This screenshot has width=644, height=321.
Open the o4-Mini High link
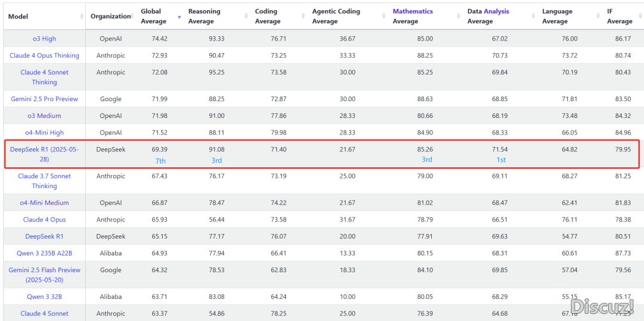[x=44, y=132]
